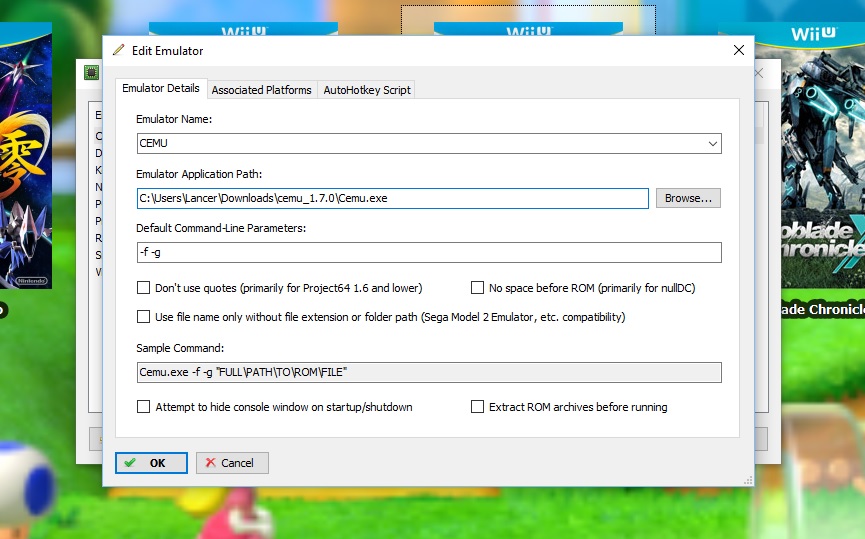865x539 pixels.
Task: Click the green chip icon in background window
Action: click(x=91, y=72)
